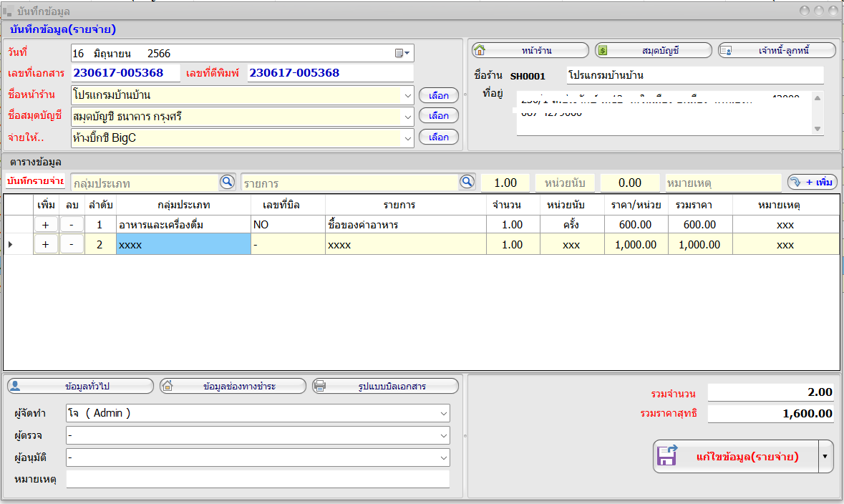Close the บันทึกข้อมูล window

(x=833, y=11)
